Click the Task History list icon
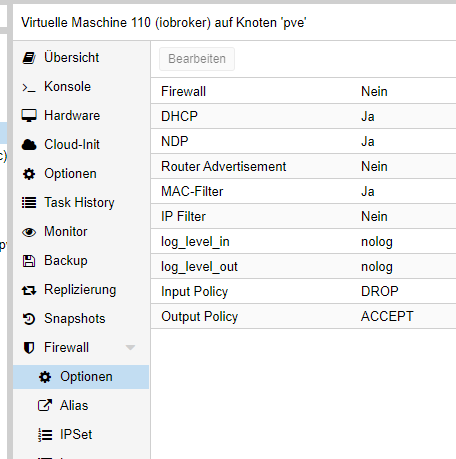This screenshot has width=456, height=459. pyautogui.click(x=29, y=203)
